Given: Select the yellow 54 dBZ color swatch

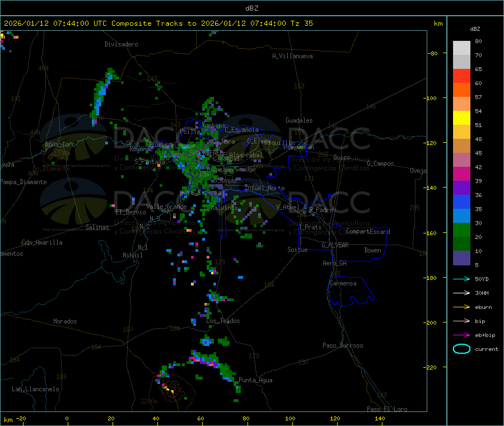Looking at the screenshot, I should click(x=461, y=118).
